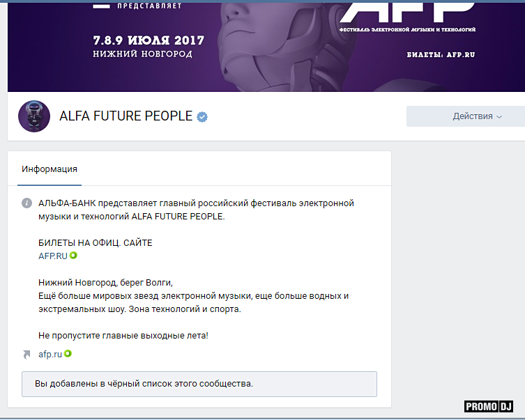Click the AFP logo in the banner
Viewport: 525px width, 420px height.
point(407,13)
